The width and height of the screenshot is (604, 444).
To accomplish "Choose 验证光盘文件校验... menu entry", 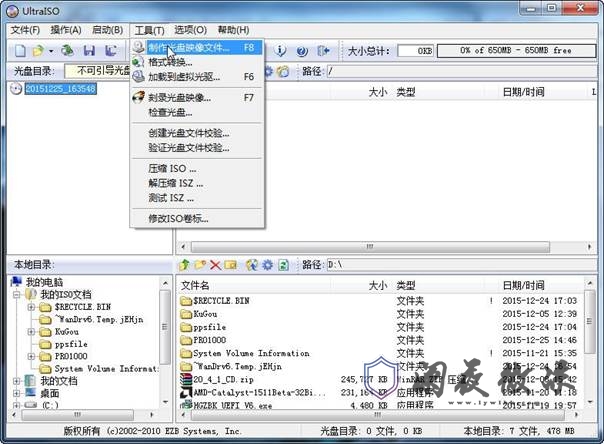I will tap(197, 148).
